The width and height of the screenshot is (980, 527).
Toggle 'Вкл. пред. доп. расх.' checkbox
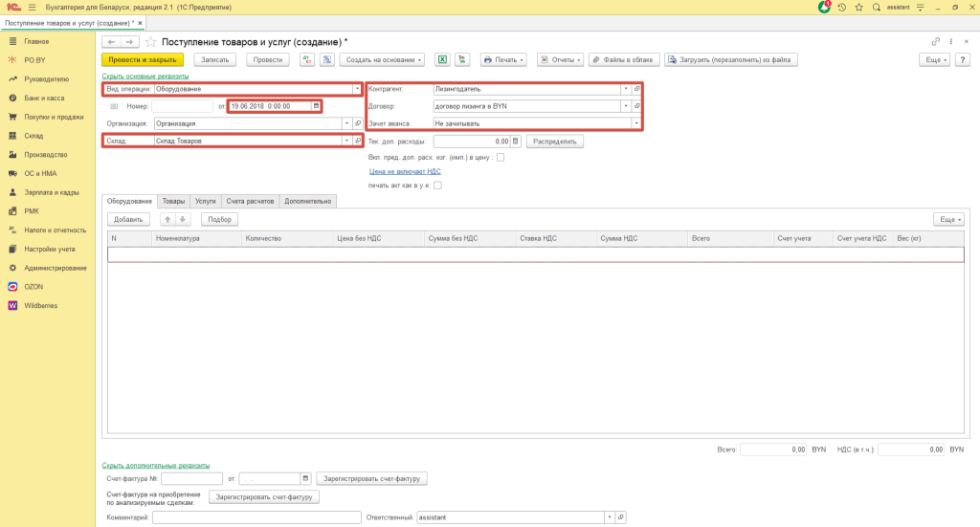pyautogui.click(x=501, y=158)
